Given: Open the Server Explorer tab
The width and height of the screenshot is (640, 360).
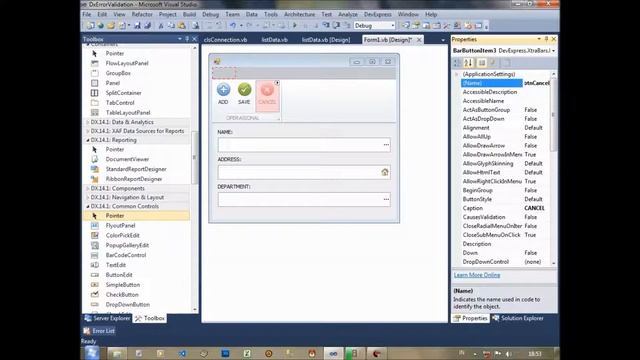Looking at the screenshot, I should [x=107, y=318].
